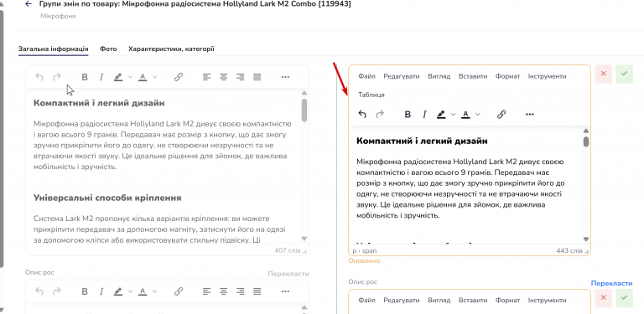Open Вставити menu in top right editor
The width and height of the screenshot is (644, 314).
pyautogui.click(x=473, y=76)
